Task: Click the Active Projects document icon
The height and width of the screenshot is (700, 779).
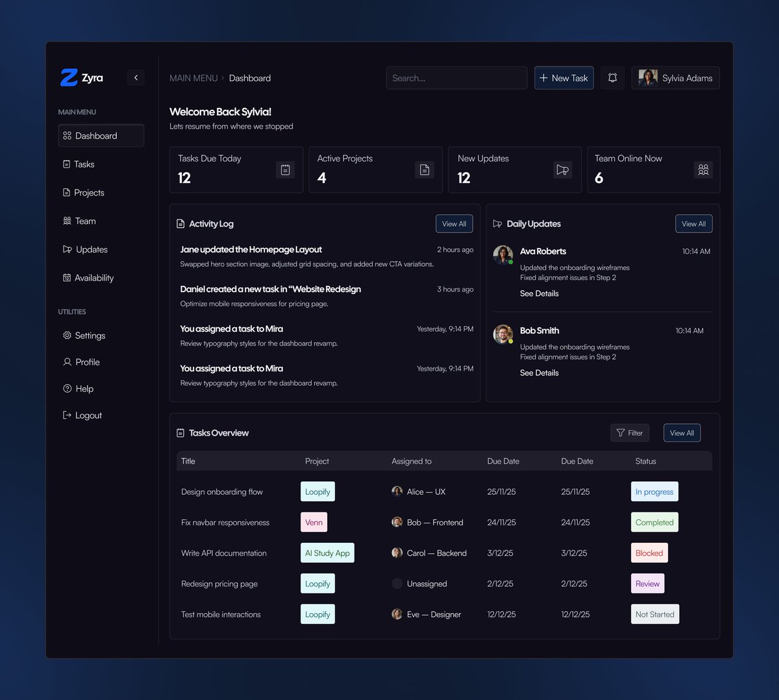Action: click(425, 169)
